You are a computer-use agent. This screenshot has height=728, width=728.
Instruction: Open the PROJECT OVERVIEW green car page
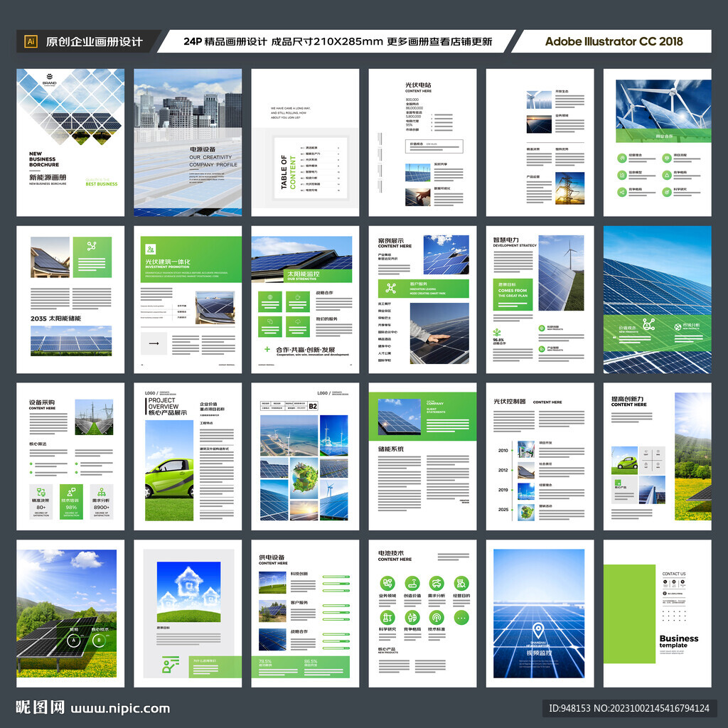(188, 456)
